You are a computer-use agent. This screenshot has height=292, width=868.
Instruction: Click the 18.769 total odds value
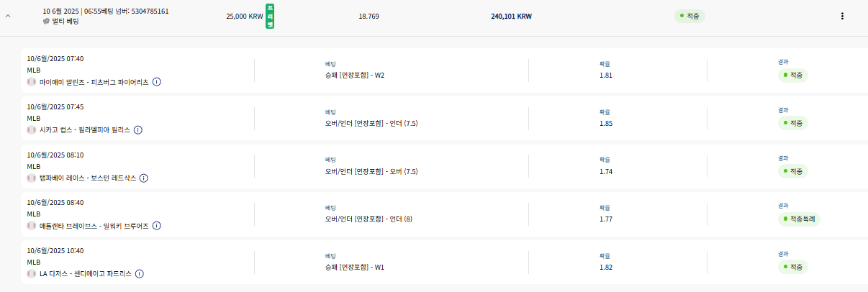coord(369,16)
